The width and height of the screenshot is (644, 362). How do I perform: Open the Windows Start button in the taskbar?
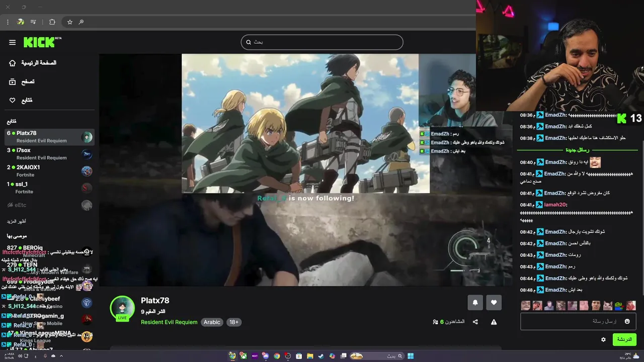pos(411,356)
